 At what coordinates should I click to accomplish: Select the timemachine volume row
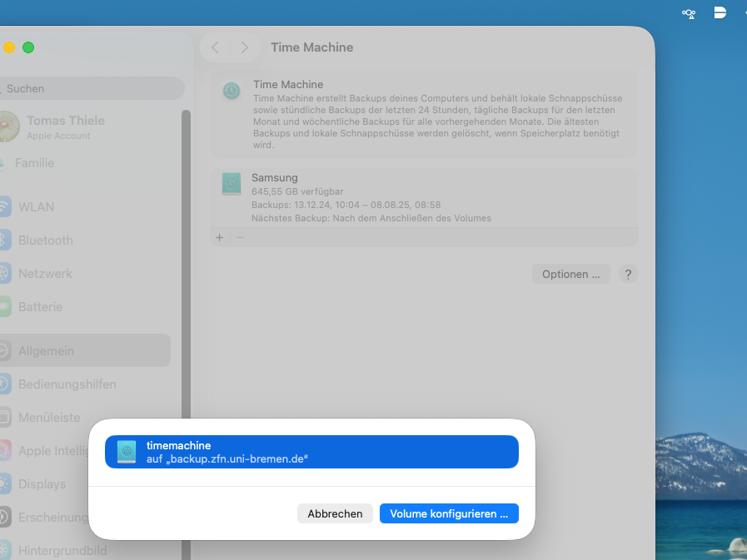click(311, 452)
